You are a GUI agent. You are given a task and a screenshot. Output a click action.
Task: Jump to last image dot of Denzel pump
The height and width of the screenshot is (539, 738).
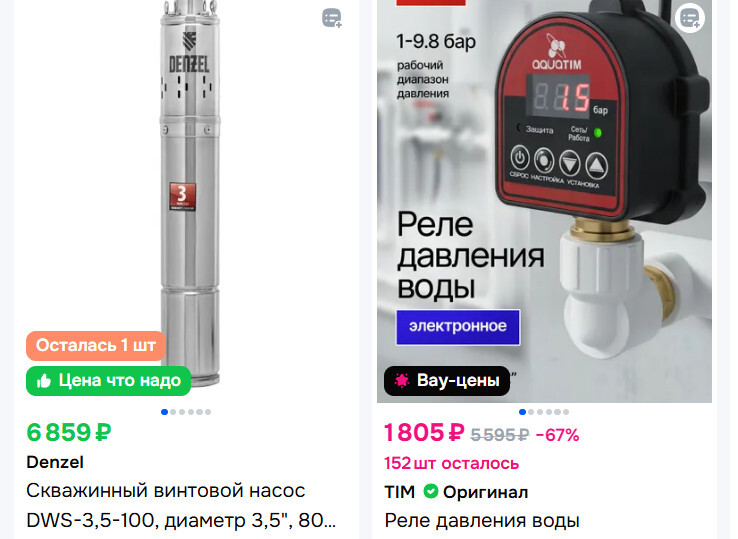point(208,412)
